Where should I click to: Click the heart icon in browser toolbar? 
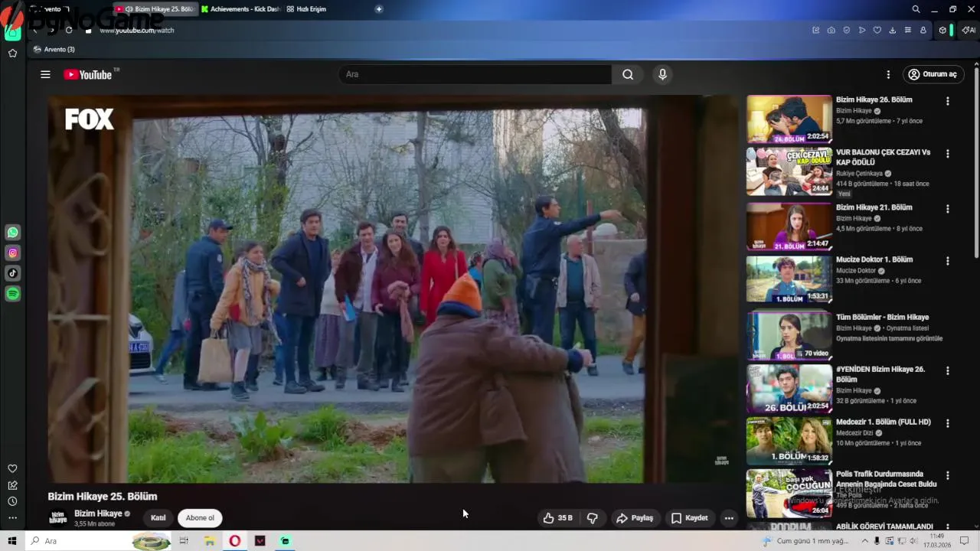pyautogui.click(x=877, y=30)
